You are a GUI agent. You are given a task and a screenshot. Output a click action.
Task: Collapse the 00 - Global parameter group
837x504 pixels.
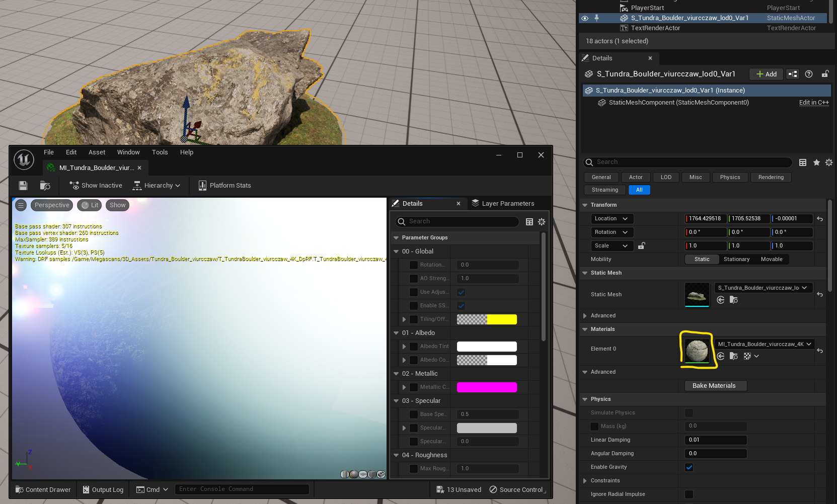pyautogui.click(x=396, y=251)
